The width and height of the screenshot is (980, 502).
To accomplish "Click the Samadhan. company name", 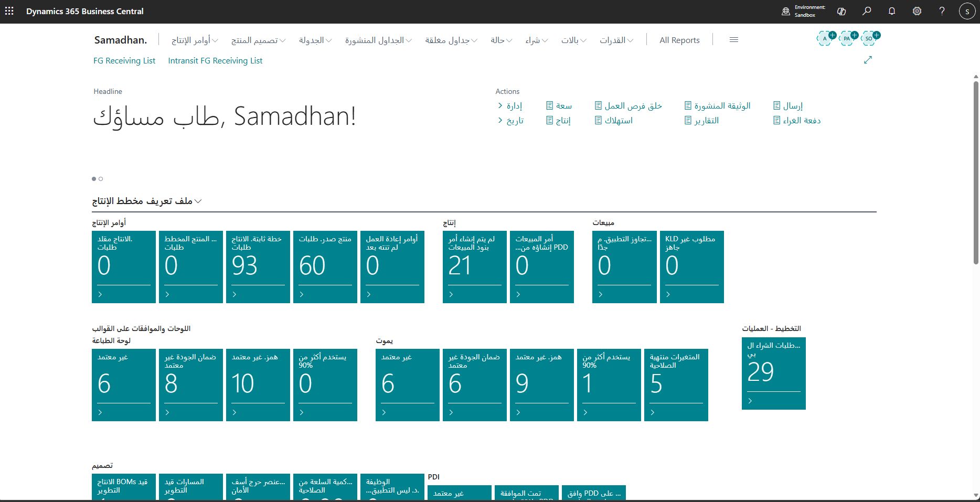I will pos(121,40).
